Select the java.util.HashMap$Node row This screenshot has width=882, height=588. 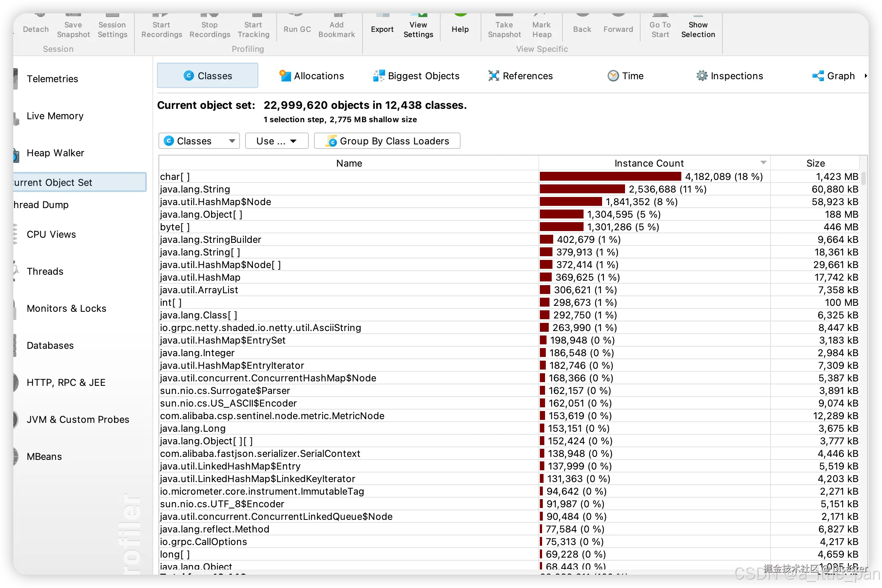(509, 202)
